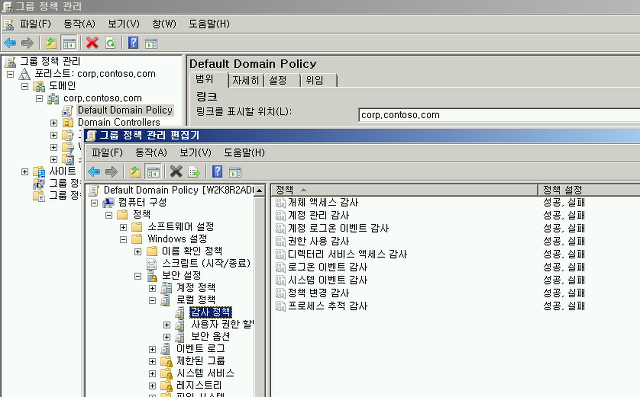This screenshot has height=397, width=640.
Task: Toggle console tree icon in editor toolbar
Action: click(153, 172)
